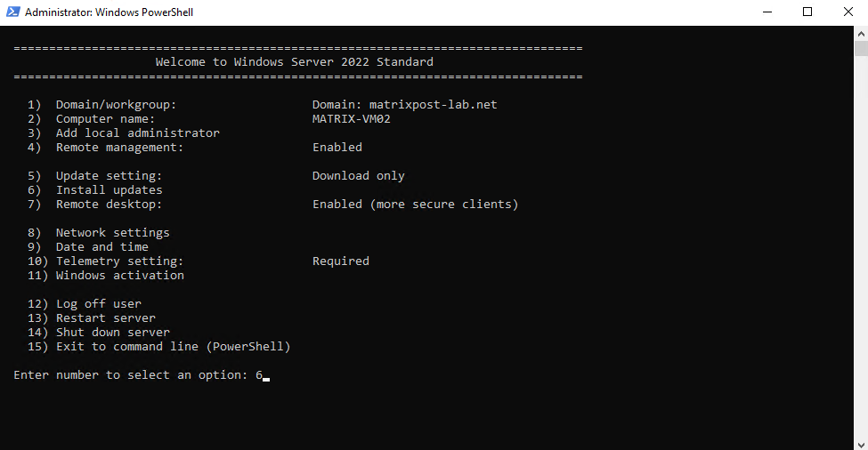
Task: Minimize the PowerShell window
Action: tap(767, 12)
